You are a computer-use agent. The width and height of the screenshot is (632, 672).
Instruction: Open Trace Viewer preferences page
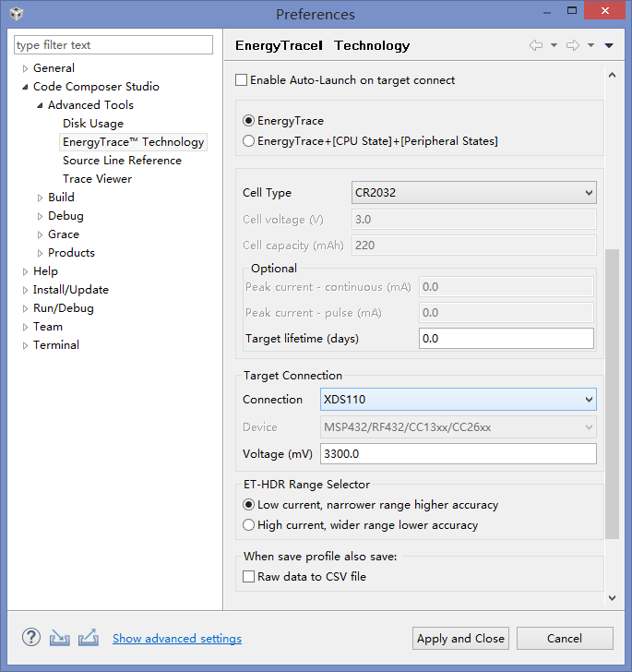97,179
